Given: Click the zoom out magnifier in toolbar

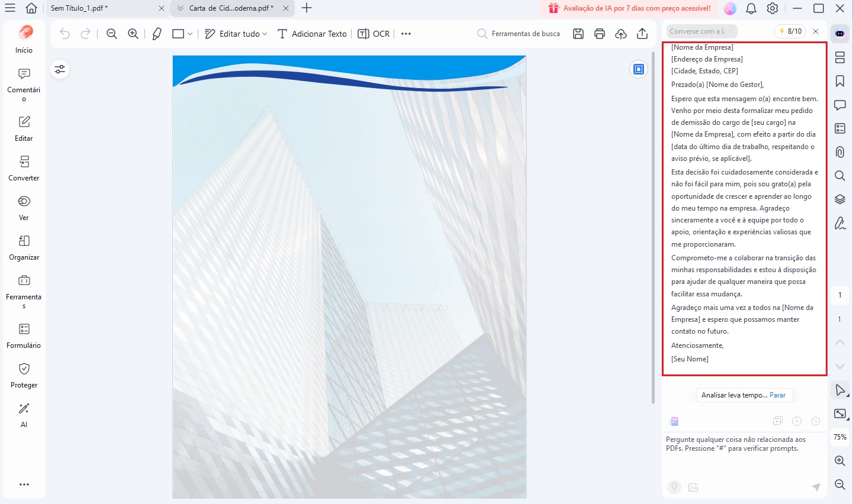Looking at the screenshot, I should click(x=112, y=34).
